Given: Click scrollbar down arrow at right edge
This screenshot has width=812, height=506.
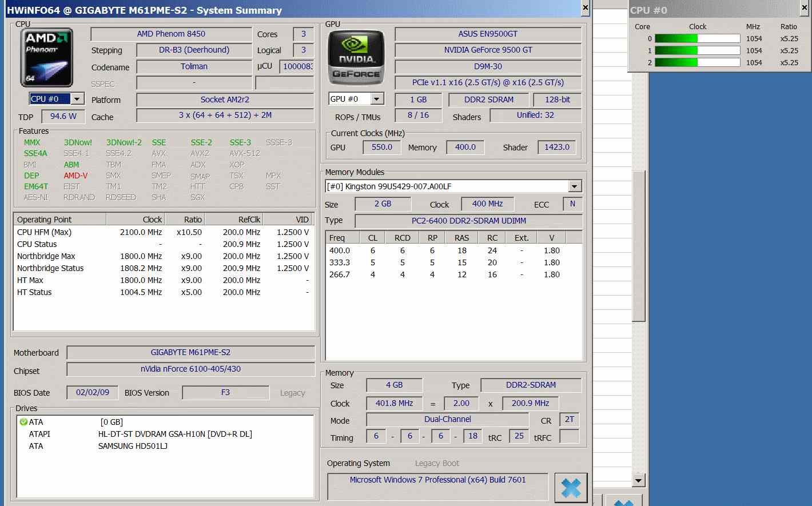Looking at the screenshot, I should 639,480.
